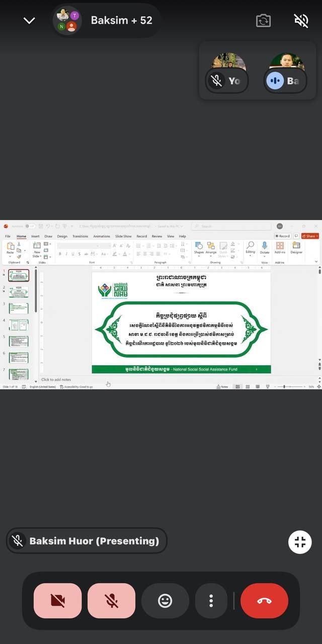The width and height of the screenshot is (322, 644).
Task: Tap the muted speaker audio icon
Action: pyautogui.click(x=301, y=21)
